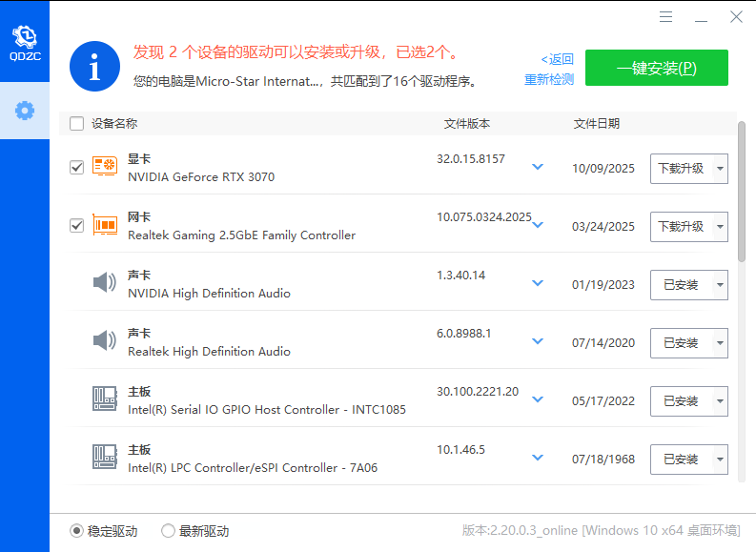
Task: Click the green 一键安装 button
Action: (x=656, y=68)
